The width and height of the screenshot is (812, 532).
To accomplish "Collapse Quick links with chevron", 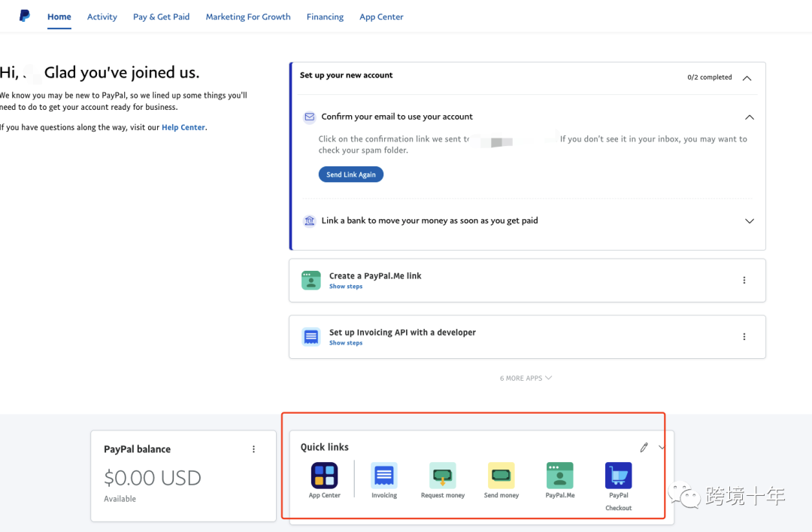I will (x=662, y=448).
